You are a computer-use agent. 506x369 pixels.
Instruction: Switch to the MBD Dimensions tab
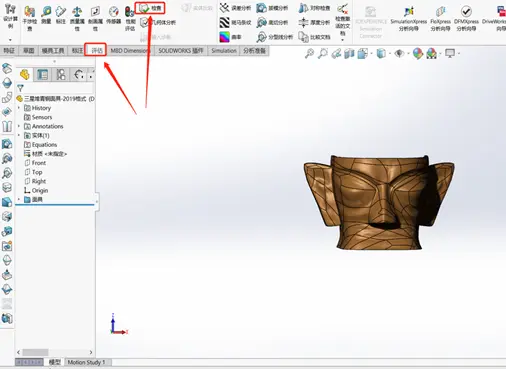130,51
